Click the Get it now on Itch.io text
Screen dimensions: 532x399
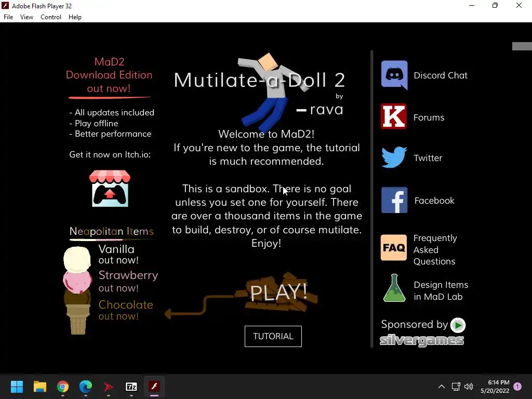[110, 154]
